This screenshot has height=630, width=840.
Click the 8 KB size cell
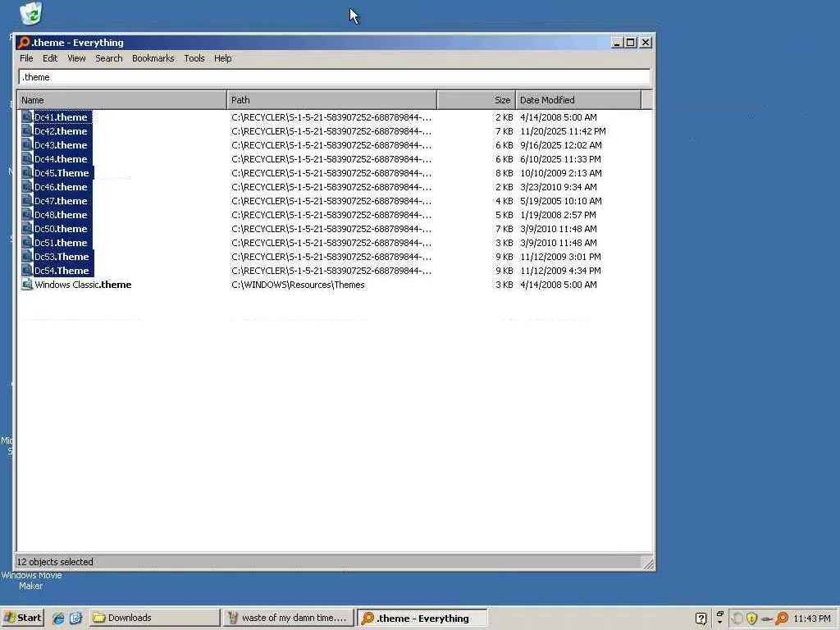[504, 173]
